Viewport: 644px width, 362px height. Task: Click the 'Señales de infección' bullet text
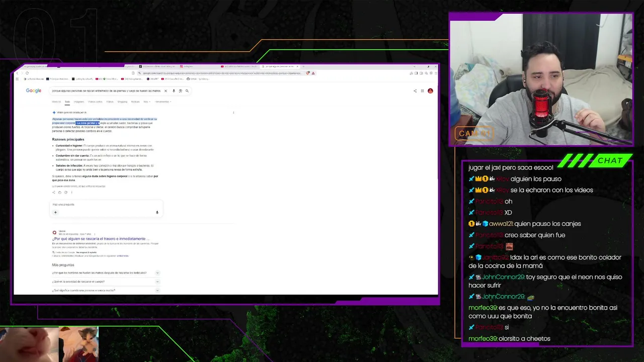click(x=104, y=167)
